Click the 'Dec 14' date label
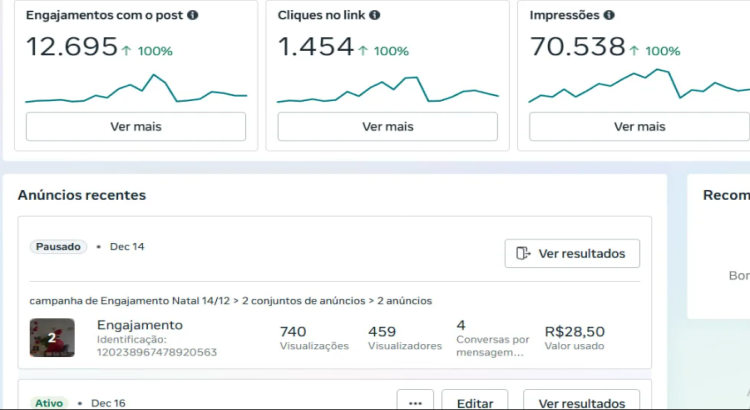 pos(127,247)
